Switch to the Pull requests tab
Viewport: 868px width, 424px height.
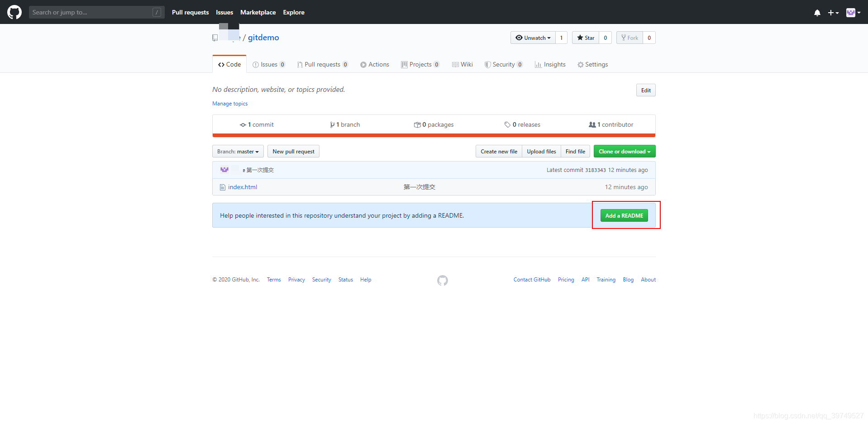(322, 64)
